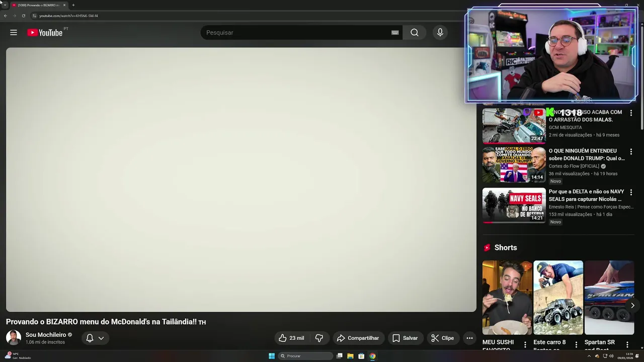
Task: Play the MEU SUSHI FAVORITO short
Action: (x=507, y=297)
